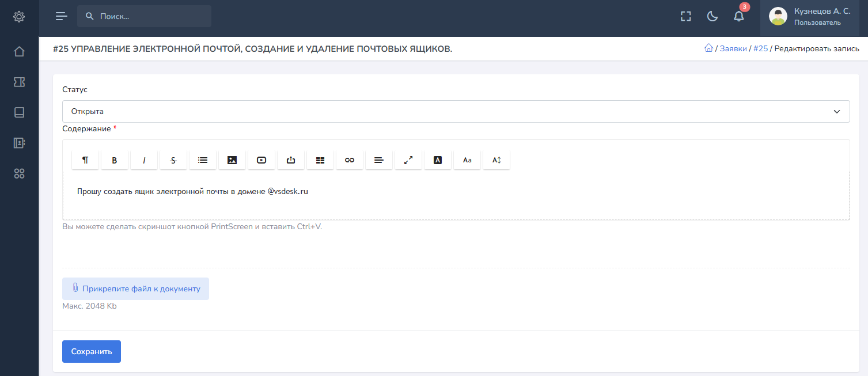868x376 pixels.
Task: Insert a table into content
Action: click(320, 161)
